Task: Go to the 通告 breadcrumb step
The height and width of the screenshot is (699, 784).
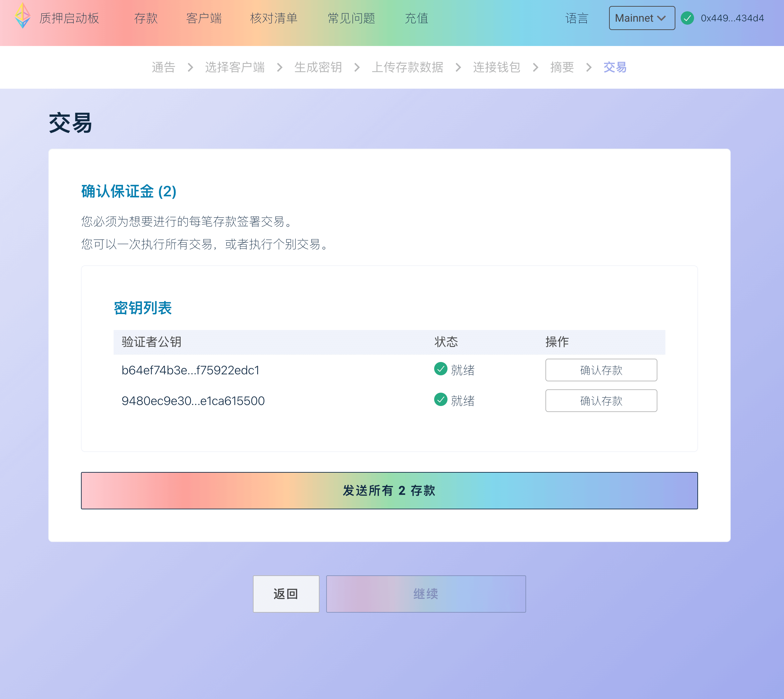Action: click(164, 68)
